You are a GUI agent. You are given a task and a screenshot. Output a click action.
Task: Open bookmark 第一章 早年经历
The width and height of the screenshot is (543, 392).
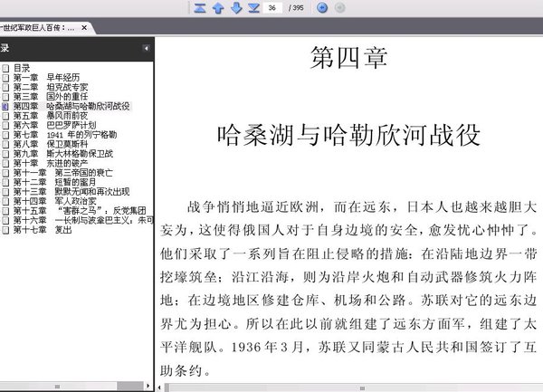pos(46,77)
